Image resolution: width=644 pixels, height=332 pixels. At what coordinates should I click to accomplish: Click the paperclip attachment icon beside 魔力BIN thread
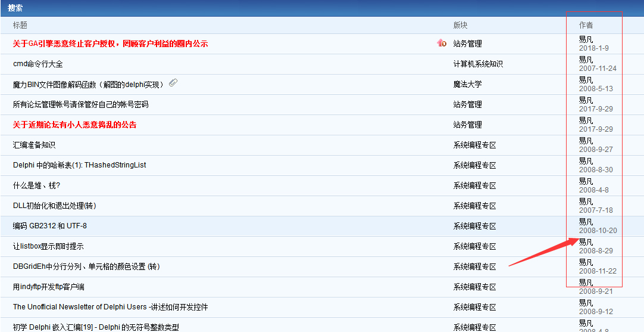pos(173,83)
